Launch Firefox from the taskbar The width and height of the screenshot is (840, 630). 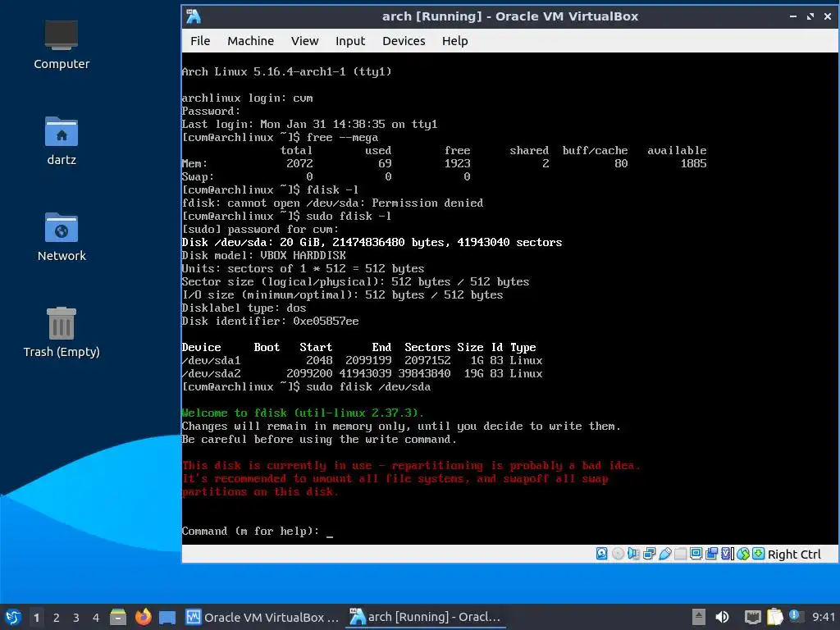tap(143, 617)
